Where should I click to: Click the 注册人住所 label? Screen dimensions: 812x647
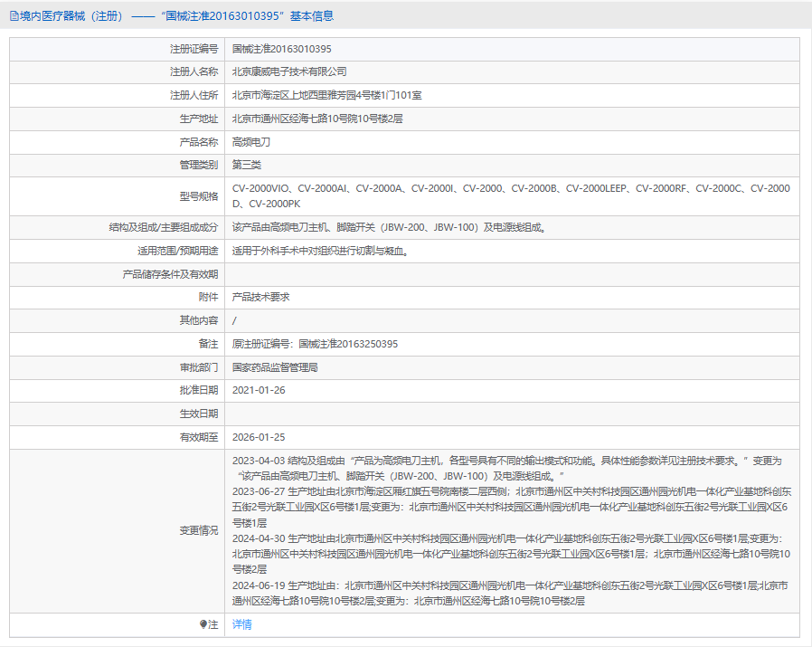coord(194,95)
